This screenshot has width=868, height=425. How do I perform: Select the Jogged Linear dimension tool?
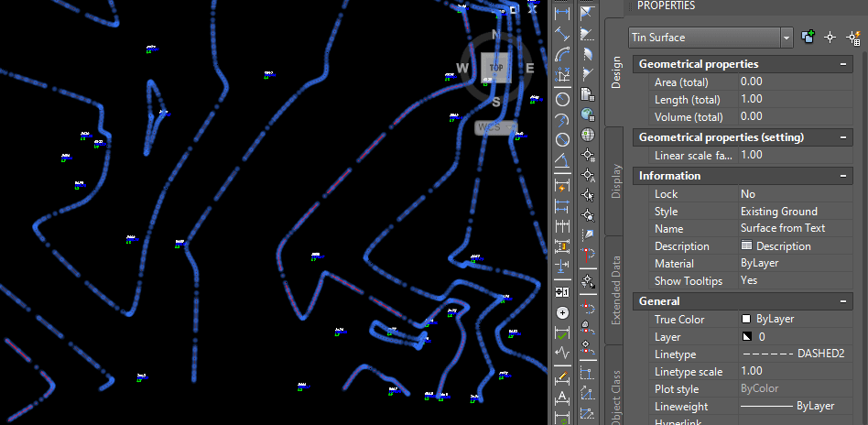(x=562, y=353)
